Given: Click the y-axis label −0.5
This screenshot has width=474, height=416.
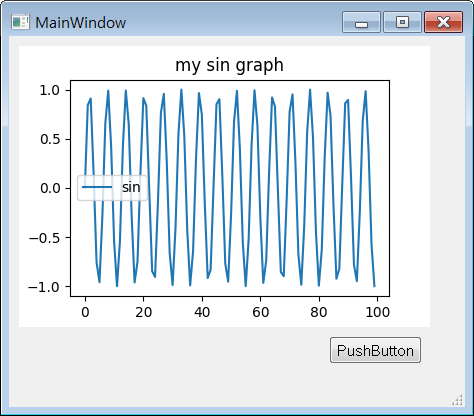Looking at the screenshot, I should click(45, 238).
